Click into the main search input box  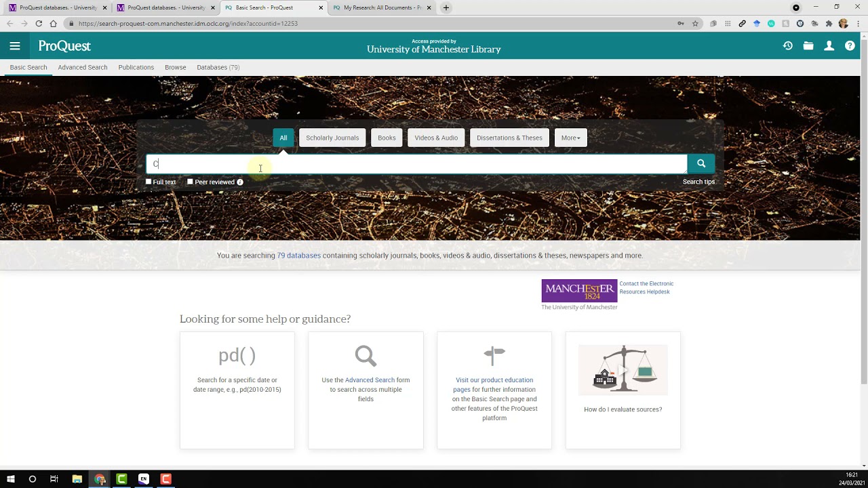[x=416, y=163]
